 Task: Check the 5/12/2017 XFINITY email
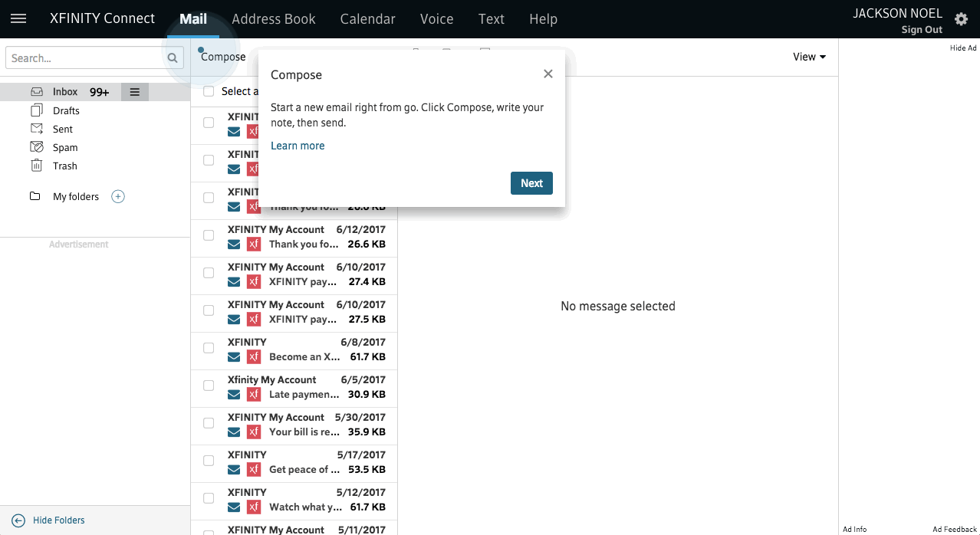tap(209, 498)
